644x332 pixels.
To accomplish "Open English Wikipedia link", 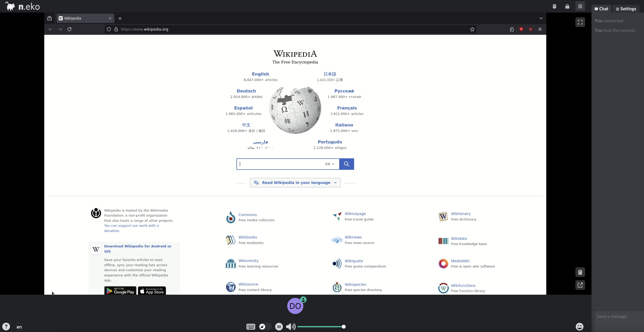I will point(260,74).
